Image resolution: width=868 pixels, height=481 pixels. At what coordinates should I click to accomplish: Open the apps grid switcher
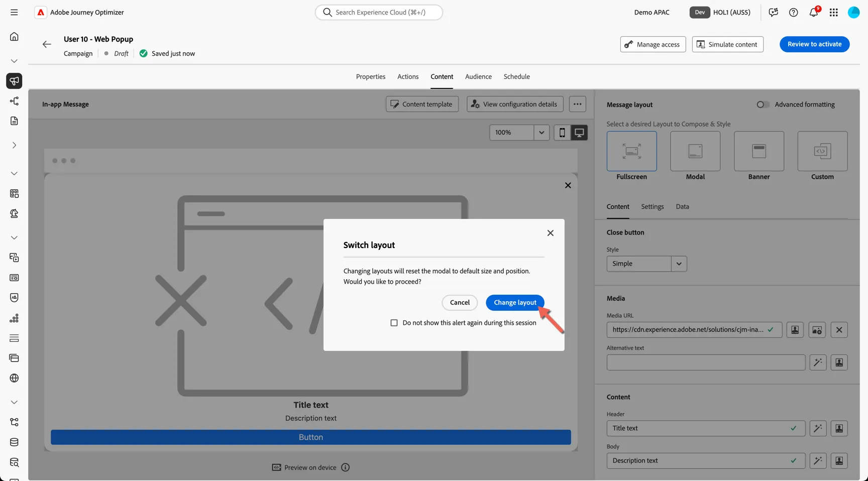tap(834, 13)
